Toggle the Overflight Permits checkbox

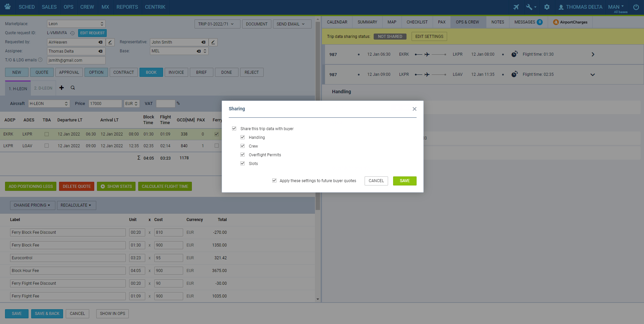(243, 155)
